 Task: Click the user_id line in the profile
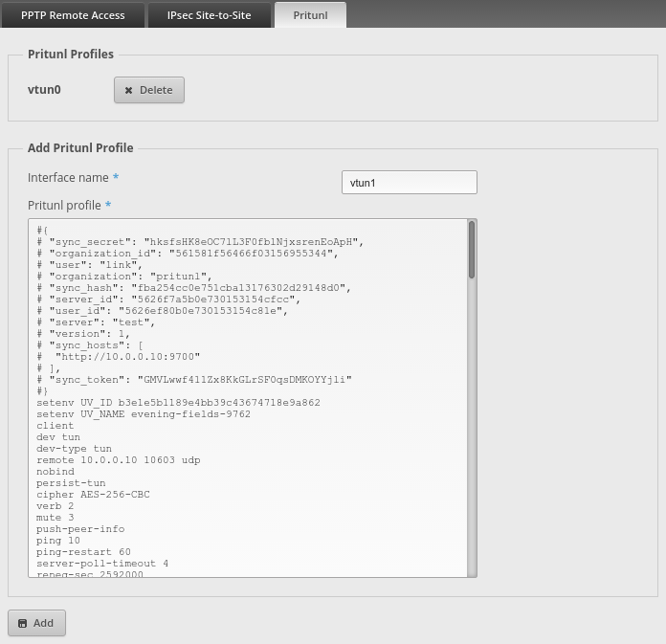[163, 311]
